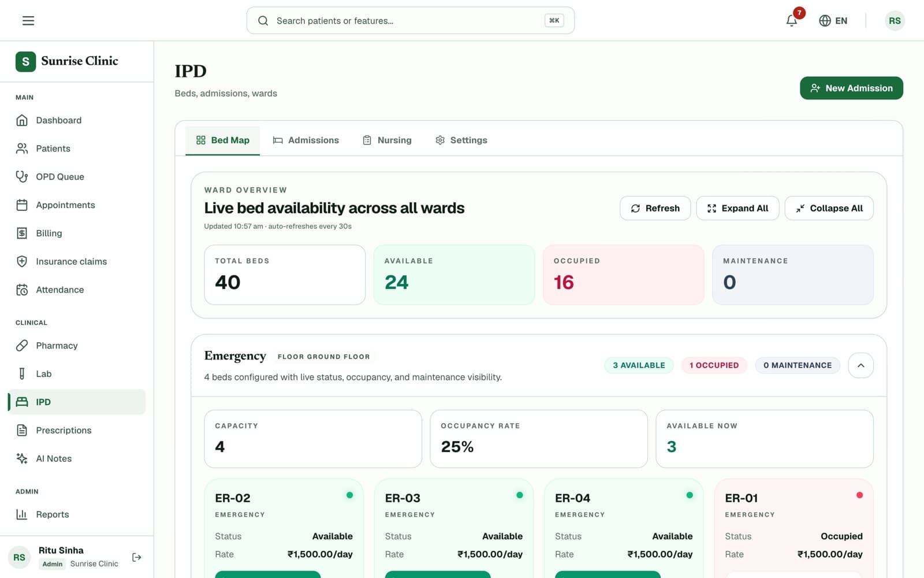Click Expand All wards button
Screen dimensions: 924x578
pos(737,208)
